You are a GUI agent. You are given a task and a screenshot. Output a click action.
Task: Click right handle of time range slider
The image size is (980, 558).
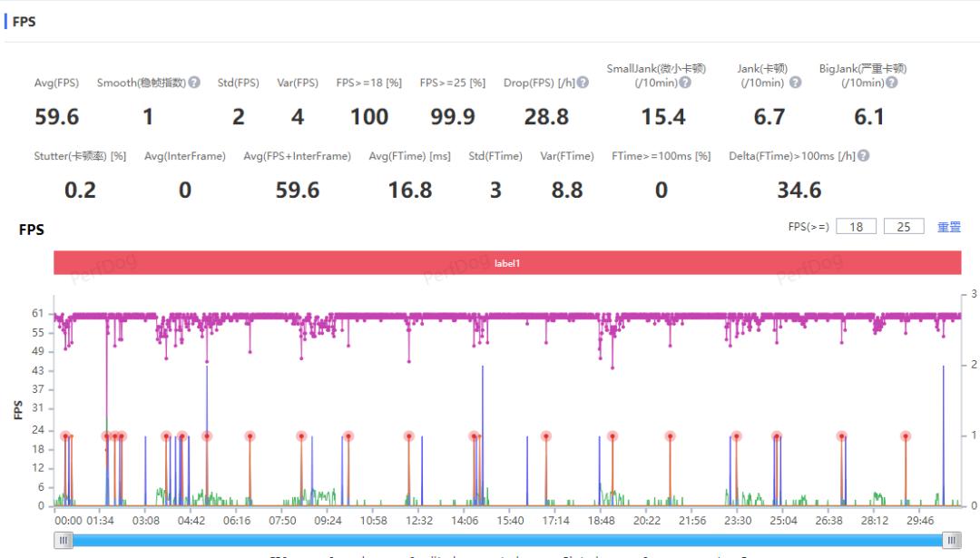tap(951, 540)
